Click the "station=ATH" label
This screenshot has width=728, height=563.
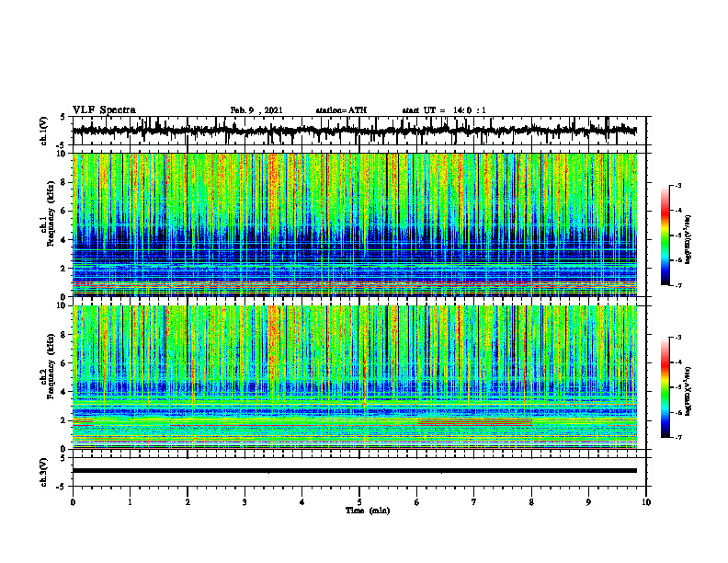[x=341, y=110]
